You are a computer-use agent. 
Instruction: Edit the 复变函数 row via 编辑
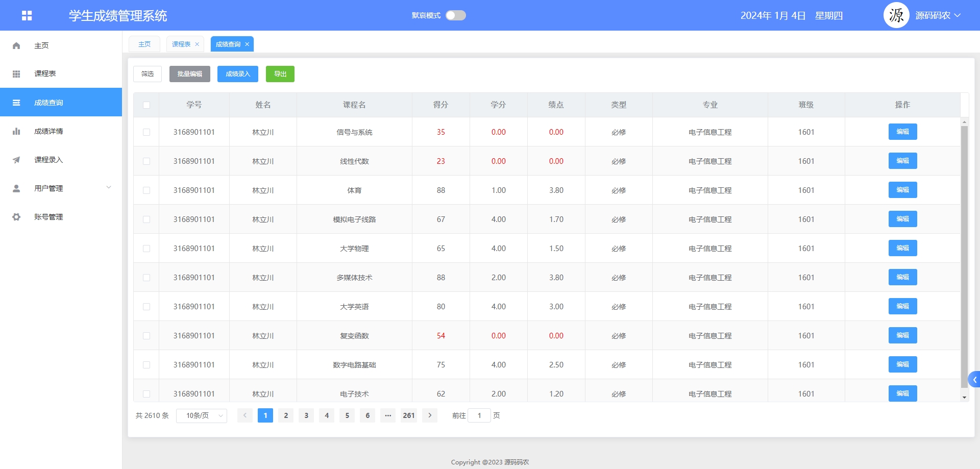tap(903, 335)
